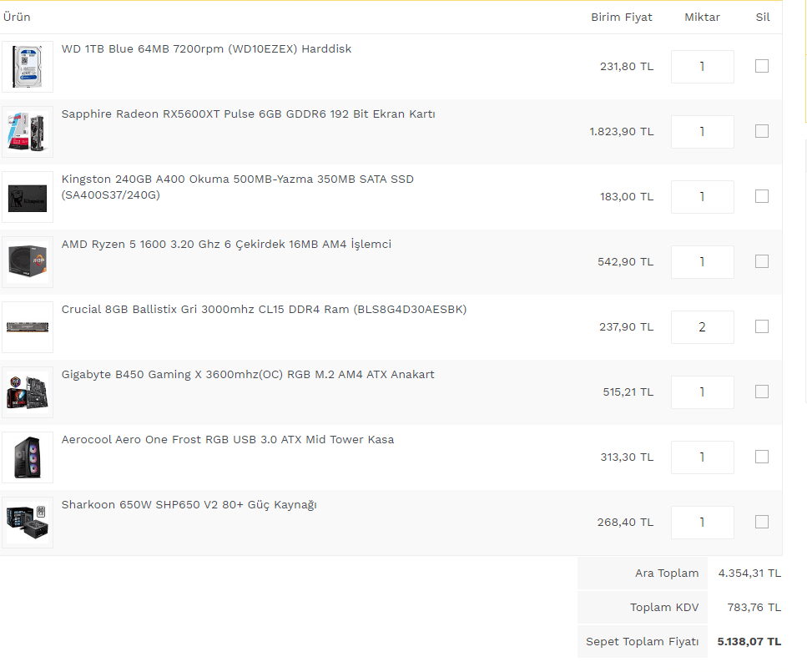Image resolution: width=807 pixels, height=672 pixels.
Task: Select the 183,00 TL unit price
Action: coord(627,197)
